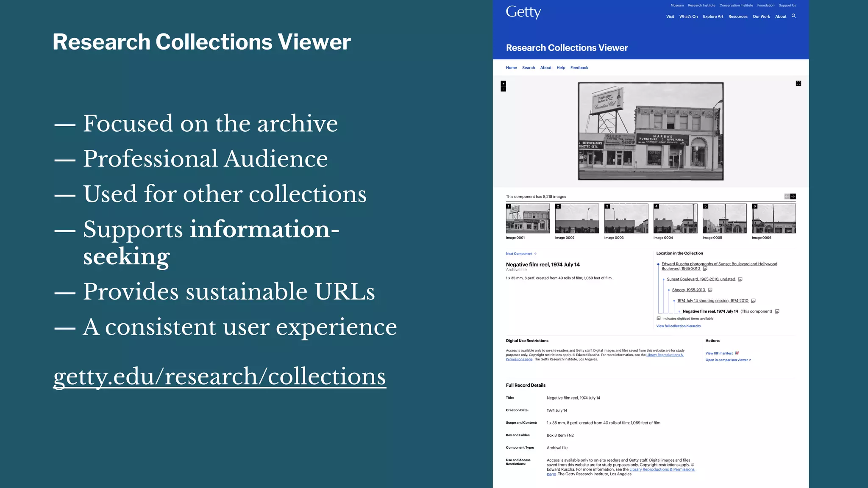Screen dimensions: 868x488
Task: Open Sunset Boulevard, 1965-2010, undated level
Action: coord(701,279)
